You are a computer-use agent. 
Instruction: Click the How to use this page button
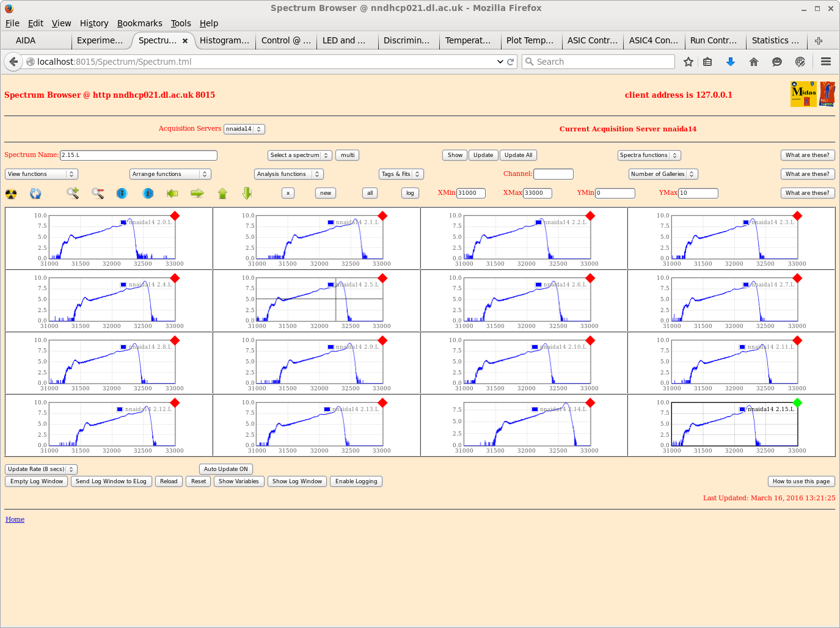tap(801, 481)
